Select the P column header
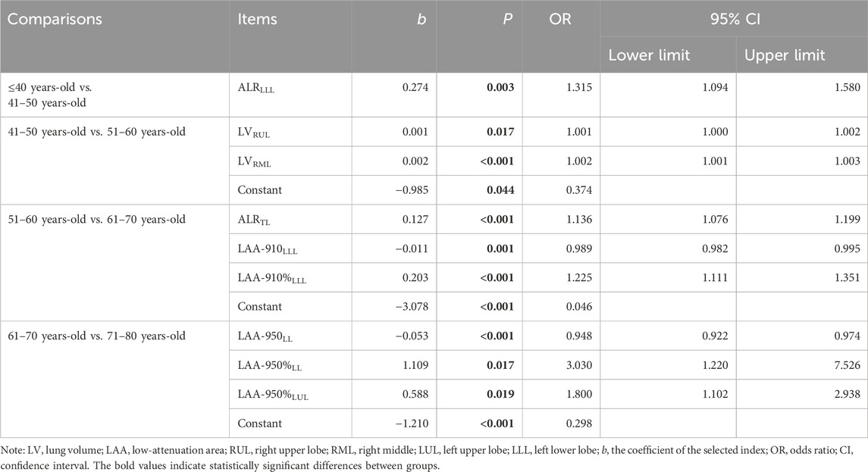 coord(509,17)
